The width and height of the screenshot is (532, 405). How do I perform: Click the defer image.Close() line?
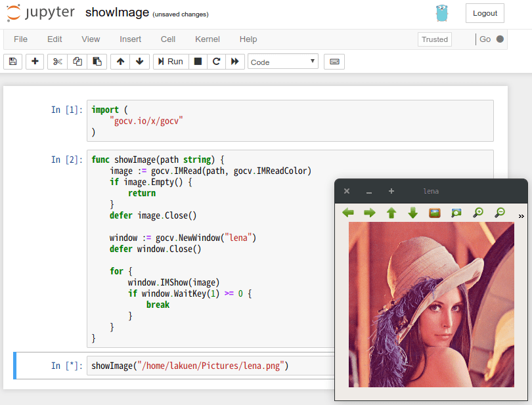(x=153, y=215)
